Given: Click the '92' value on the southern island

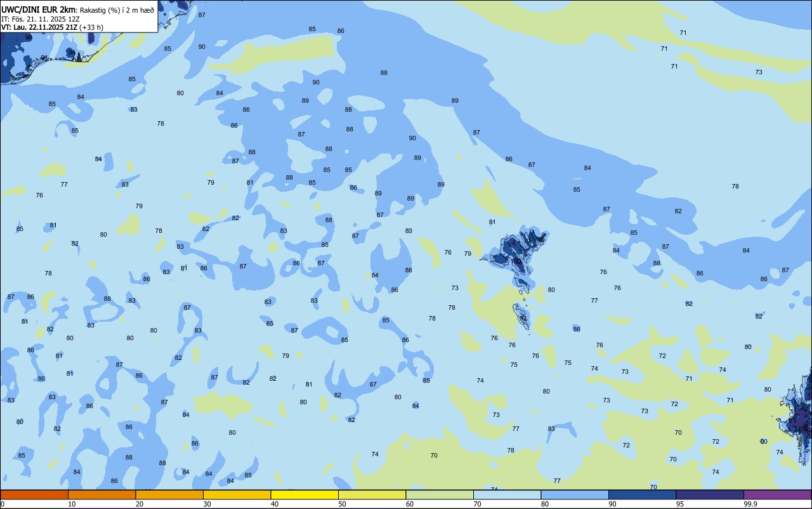Looking at the screenshot, I should (523, 319).
